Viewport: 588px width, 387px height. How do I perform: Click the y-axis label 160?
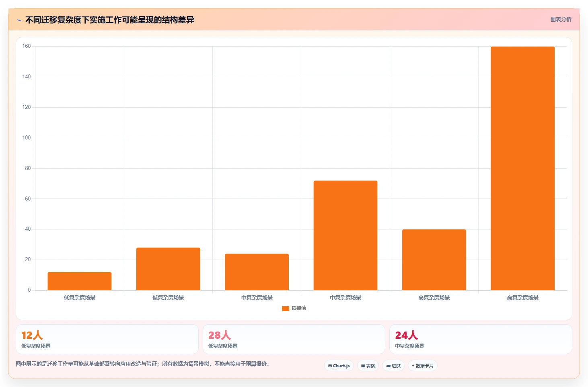tap(27, 46)
